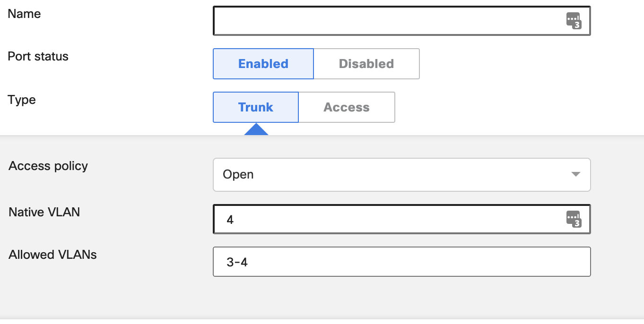Image resolution: width=644 pixels, height=324 pixels.
Task: Disable the port via Disabled option
Action: pyautogui.click(x=366, y=63)
